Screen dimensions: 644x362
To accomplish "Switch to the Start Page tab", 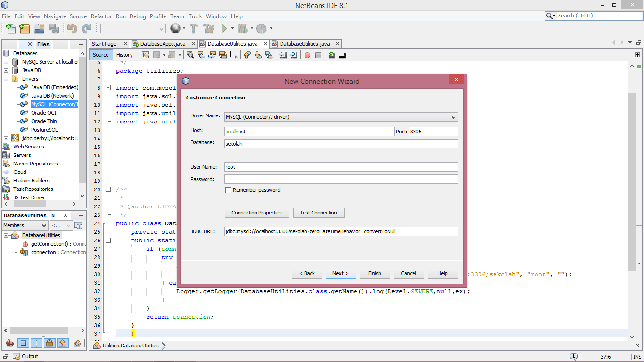I will 104,44.
